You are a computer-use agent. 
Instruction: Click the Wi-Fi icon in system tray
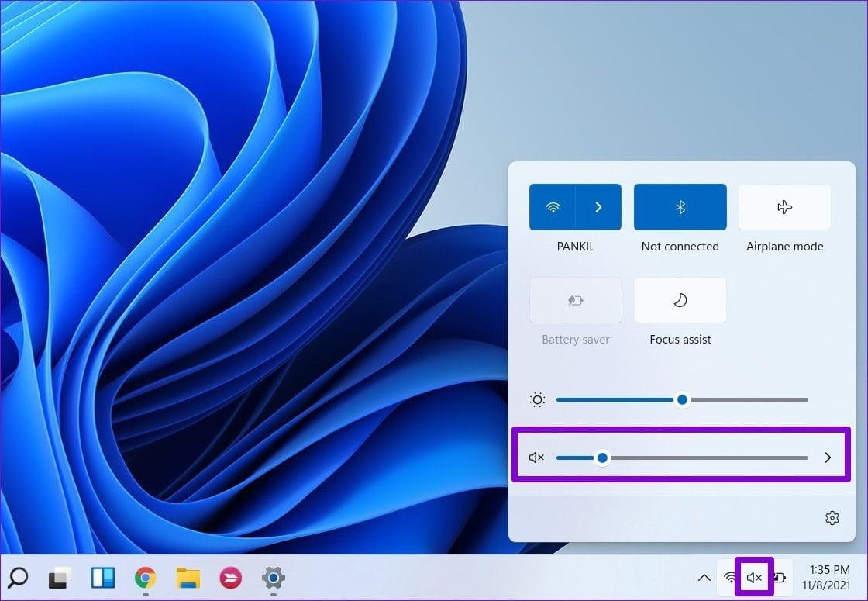click(x=730, y=578)
